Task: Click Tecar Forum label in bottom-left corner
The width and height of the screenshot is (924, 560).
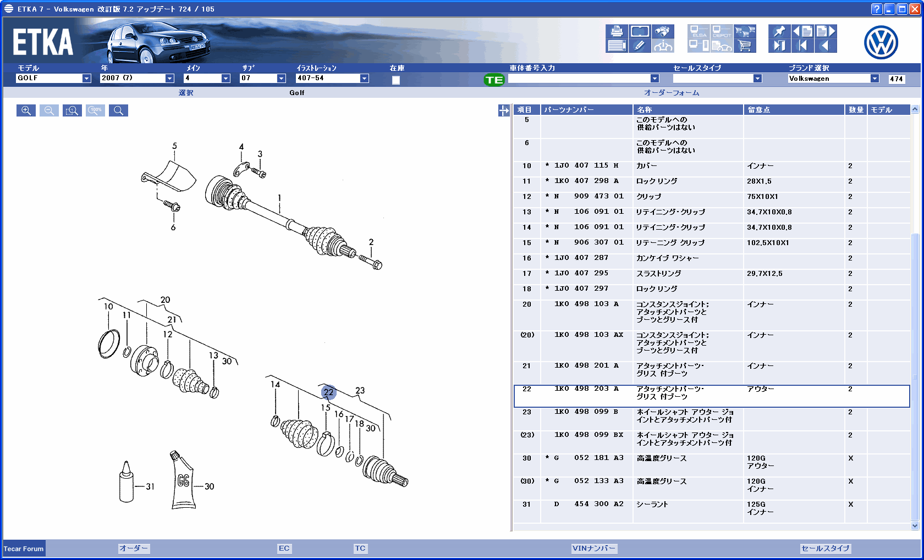Action: (24, 549)
